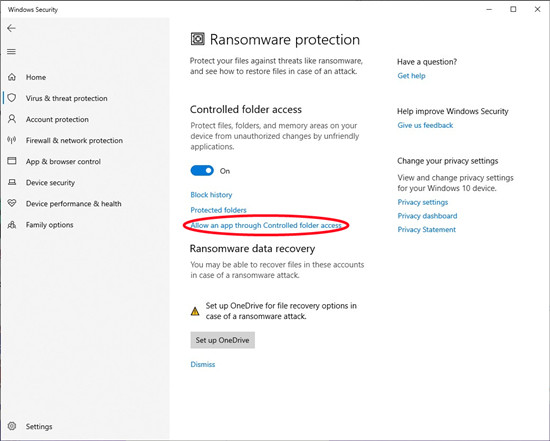Click the Virus & threat protection shield icon

(12, 98)
